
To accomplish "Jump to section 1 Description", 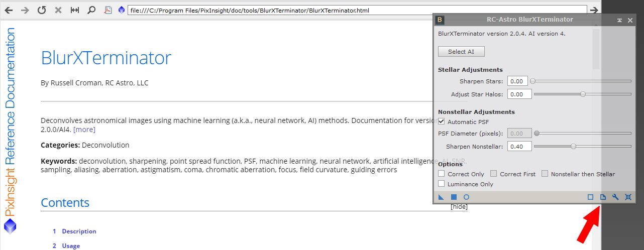I will [79, 231].
